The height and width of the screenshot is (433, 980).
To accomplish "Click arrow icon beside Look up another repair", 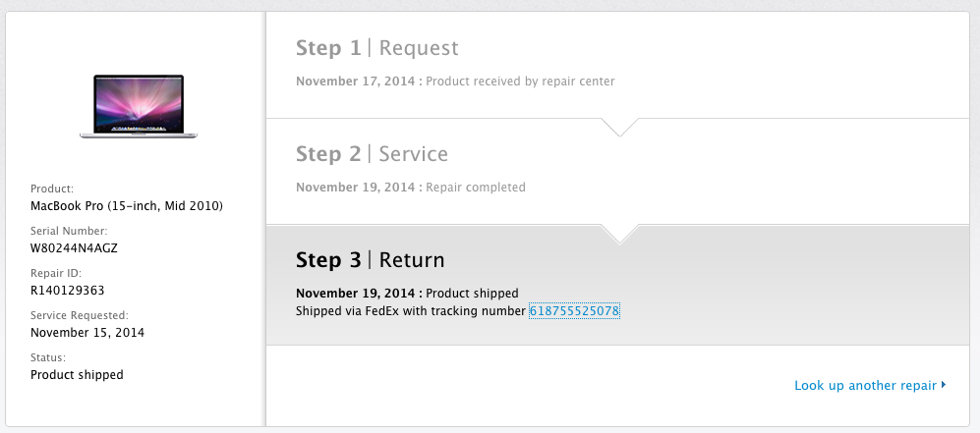I will 944,385.
